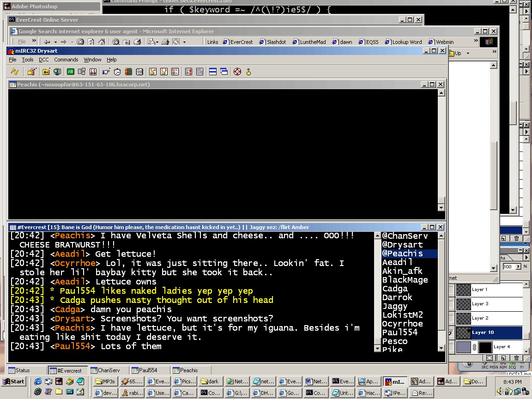Click the IE Home icon
532x399 pixels.
[x=102, y=42]
